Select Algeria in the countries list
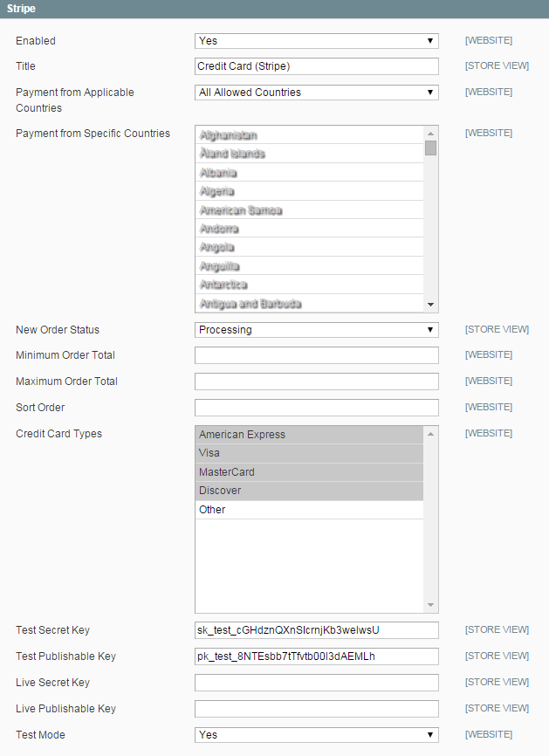Screen dimensions: 549x756 coord(310,191)
